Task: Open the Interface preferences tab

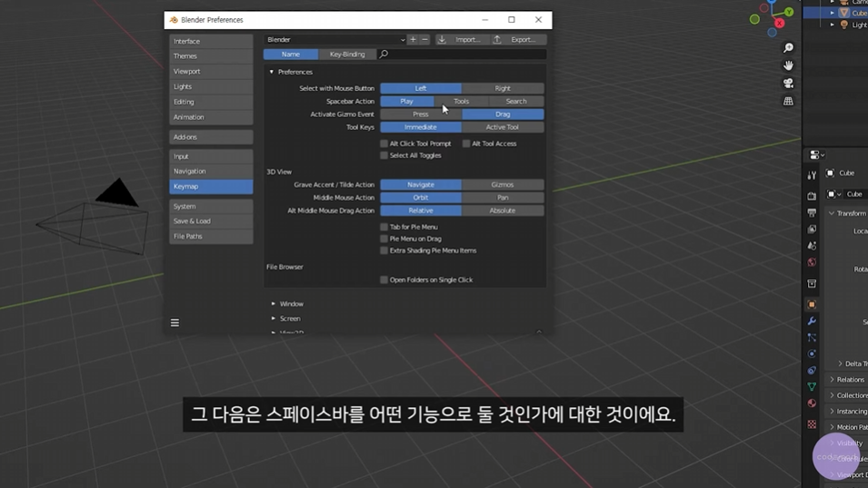Action: [211, 42]
